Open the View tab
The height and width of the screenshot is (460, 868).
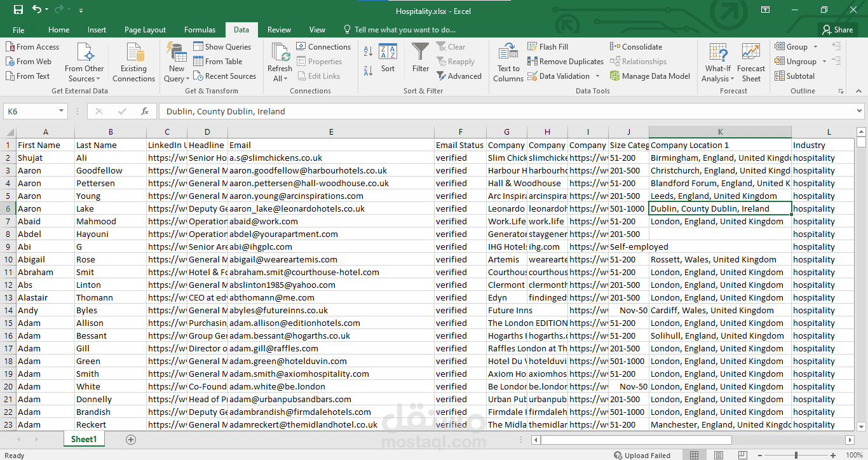tap(317, 30)
